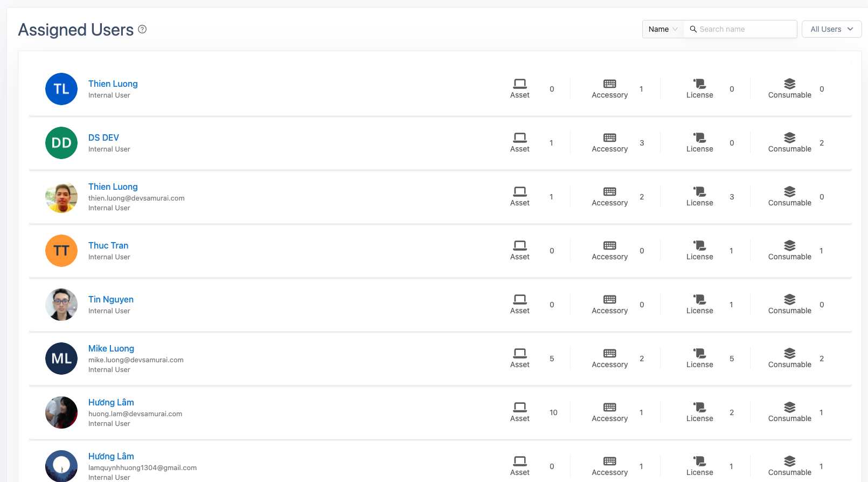Click the orange TT avatar
The height and width of the screenshot is (482, 868).
click(x=61, y=251)
